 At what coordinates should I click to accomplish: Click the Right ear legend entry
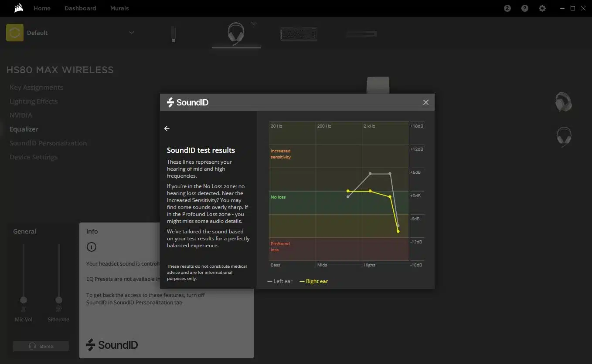point(313,281)
